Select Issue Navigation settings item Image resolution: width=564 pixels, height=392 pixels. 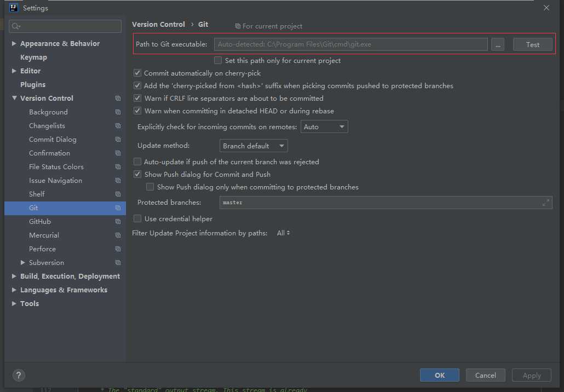tap(55, 180)
